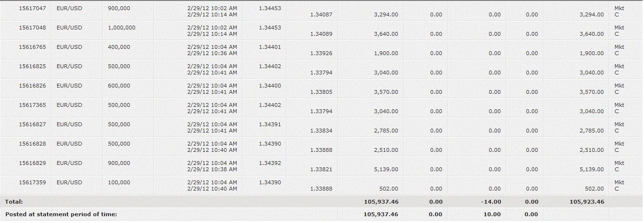Select the last trade, ticket 15617359

point(32,183)
